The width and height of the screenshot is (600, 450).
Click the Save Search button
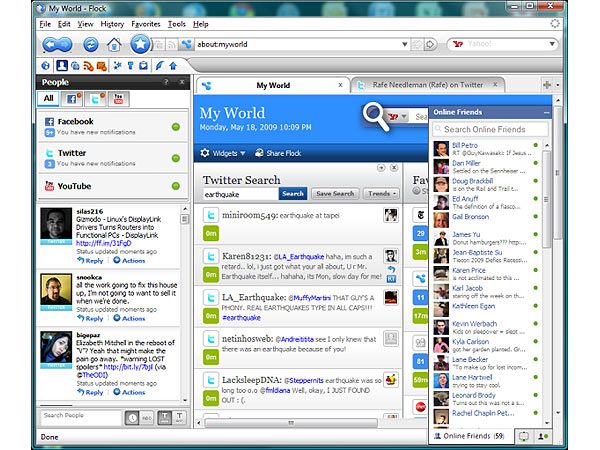tap(335, 194)
